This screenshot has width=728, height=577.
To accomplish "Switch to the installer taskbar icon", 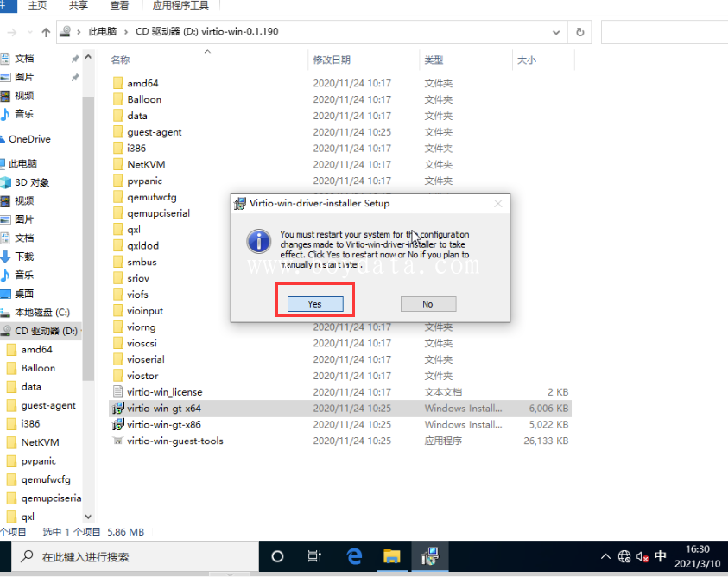I will pyautogui.click(x=430, y=556).
